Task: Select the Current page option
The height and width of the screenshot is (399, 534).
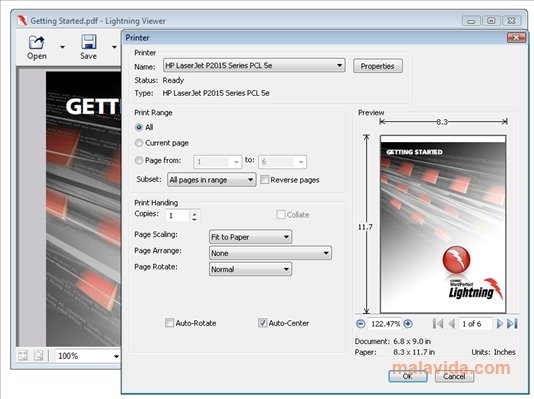Action: (x=139, y=143)
